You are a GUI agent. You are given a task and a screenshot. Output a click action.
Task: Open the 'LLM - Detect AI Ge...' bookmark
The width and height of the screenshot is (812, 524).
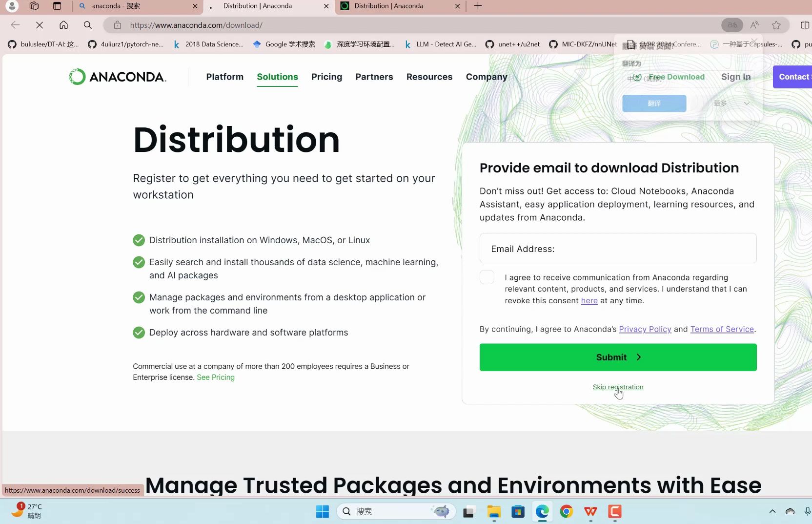pyautogui.click(x=441, y=44)
